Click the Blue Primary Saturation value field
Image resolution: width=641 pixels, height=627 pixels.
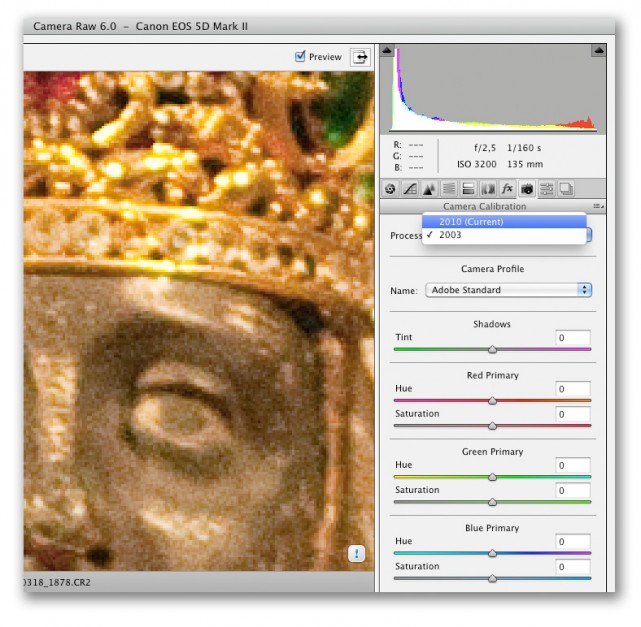pyautogui.click(x=573, y=567)
